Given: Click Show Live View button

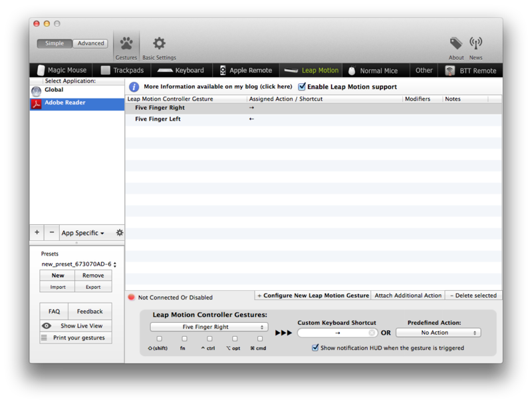Looking at the screenshot, I should [x=76, y=325].
